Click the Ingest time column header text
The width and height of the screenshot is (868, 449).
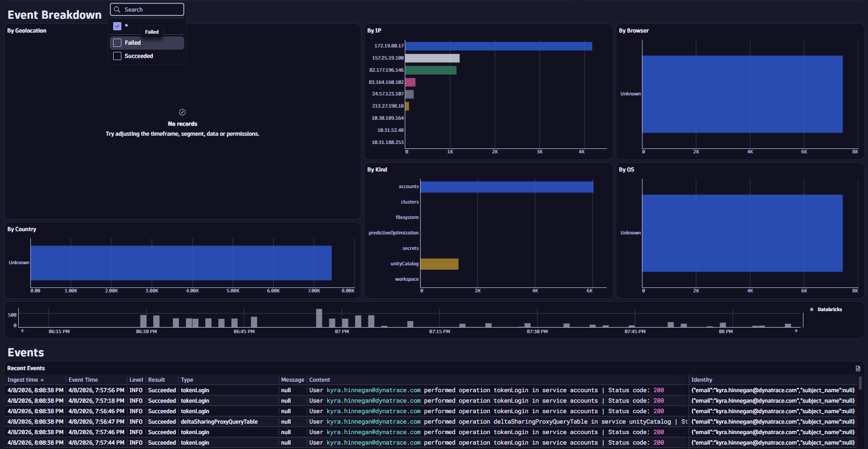click(x=23, y=380)
